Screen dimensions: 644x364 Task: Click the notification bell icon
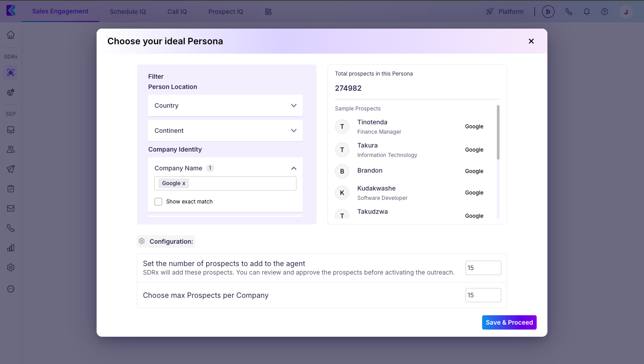click(587, 12)
